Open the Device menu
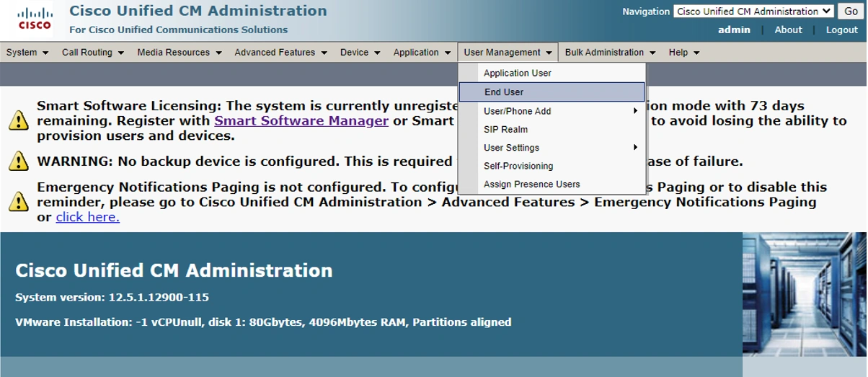Screen dimensions: 868x377 [x=360, y=53]
